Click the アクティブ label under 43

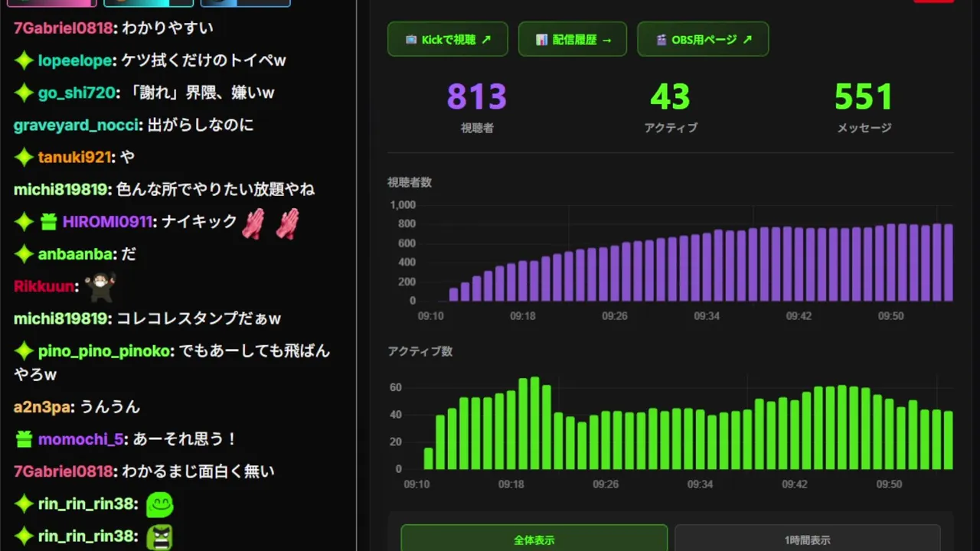(671, 128)
